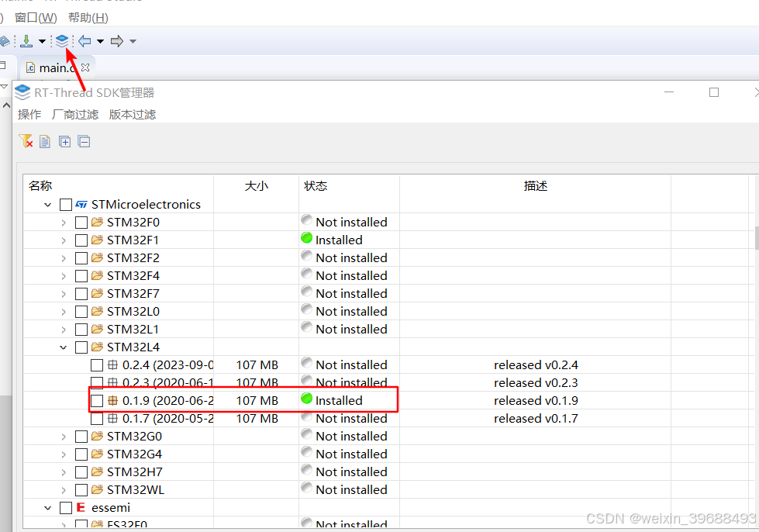Tick the STM32F4 checkbox
This screenshot has width=759, height=532.
pos(81,276)
